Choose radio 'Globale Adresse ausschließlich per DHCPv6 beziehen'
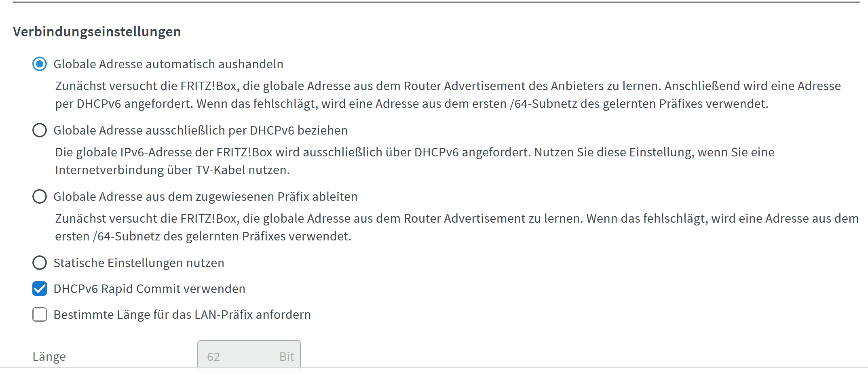 point(40,130)
